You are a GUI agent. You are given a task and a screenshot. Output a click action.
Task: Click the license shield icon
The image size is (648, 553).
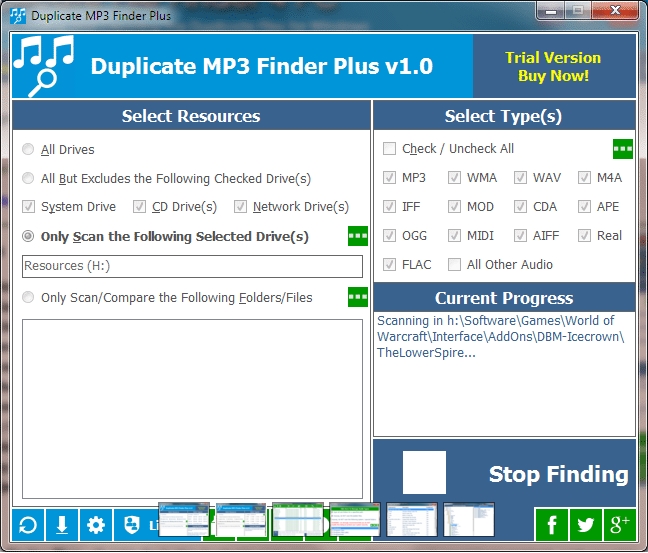point(132,525)
